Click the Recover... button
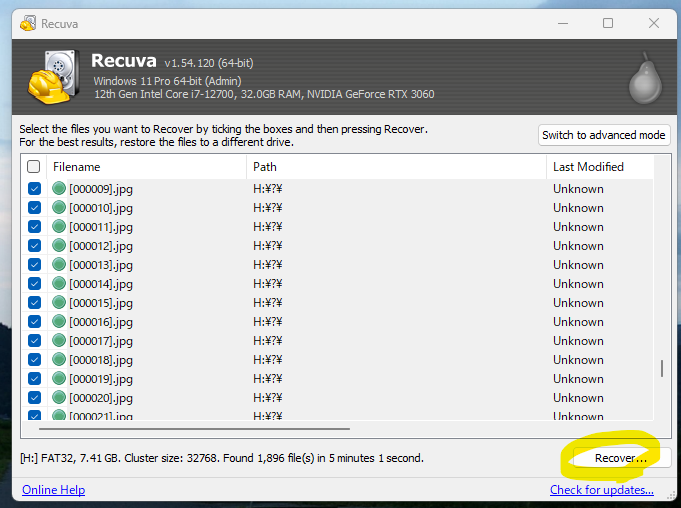The image size is (681, 508). (621, 458)
